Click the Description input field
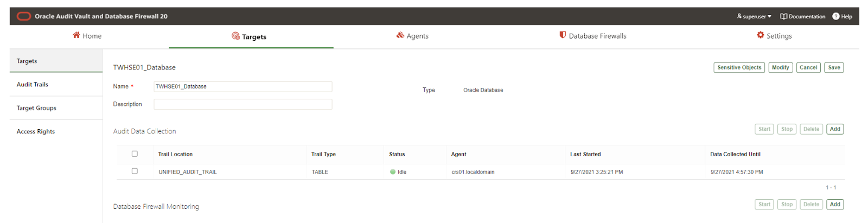This screenshot has height=223, width=868. coord(242,104)
